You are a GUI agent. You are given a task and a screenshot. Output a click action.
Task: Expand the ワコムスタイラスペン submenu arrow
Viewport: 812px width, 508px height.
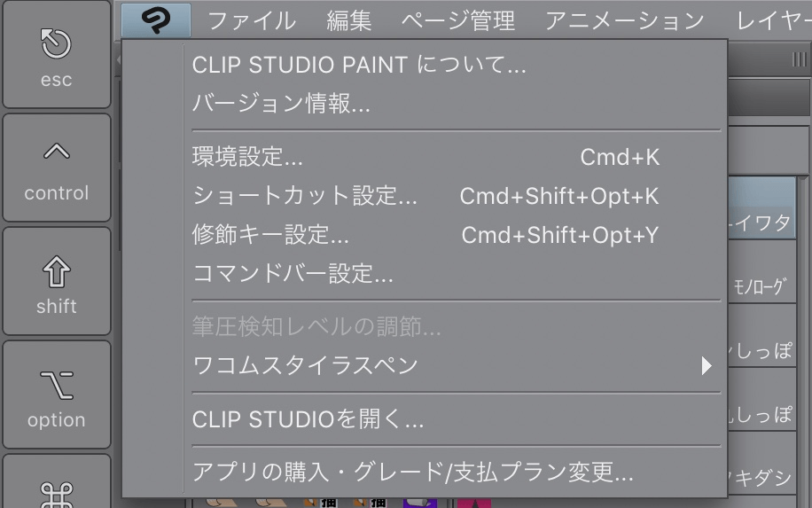click(x=707, y=365)
